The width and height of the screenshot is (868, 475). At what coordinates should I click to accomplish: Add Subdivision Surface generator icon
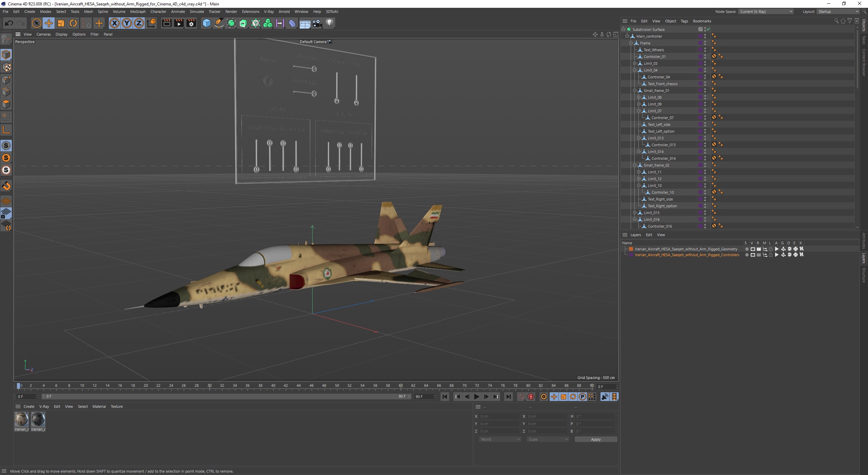point(231,23)
